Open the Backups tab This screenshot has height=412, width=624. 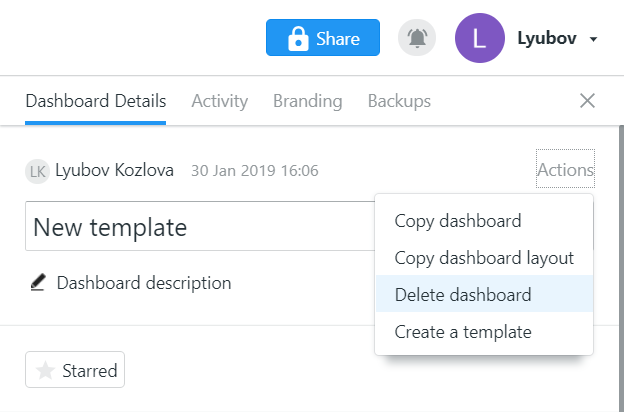click(399, 101)
